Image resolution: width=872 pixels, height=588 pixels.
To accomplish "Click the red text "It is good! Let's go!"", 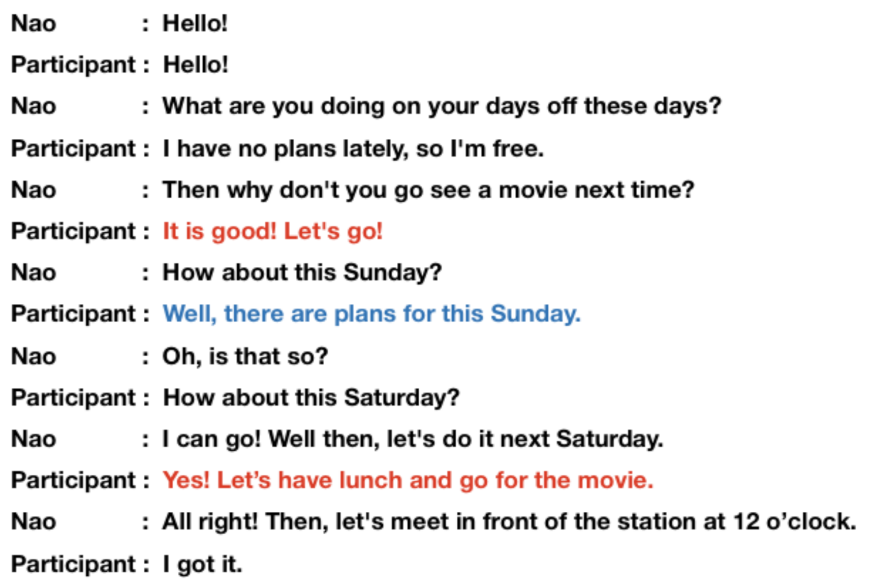I will pyautogui.click(x=272, y=231).
